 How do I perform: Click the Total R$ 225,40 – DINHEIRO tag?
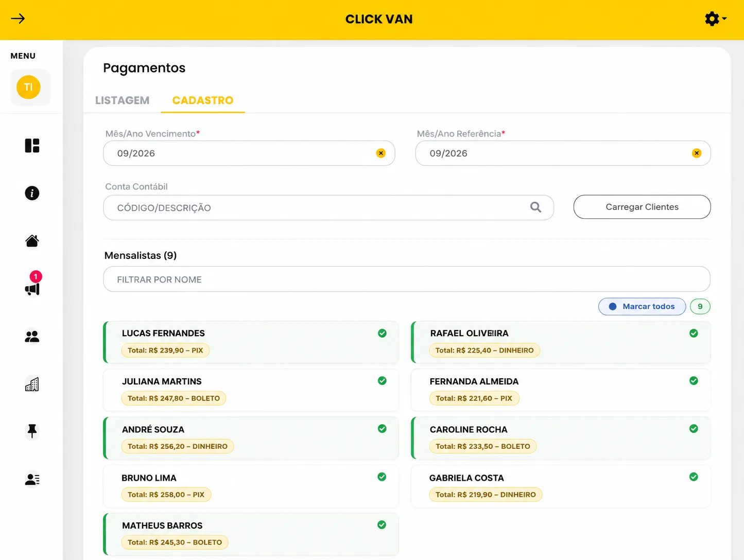pos(485,351)
